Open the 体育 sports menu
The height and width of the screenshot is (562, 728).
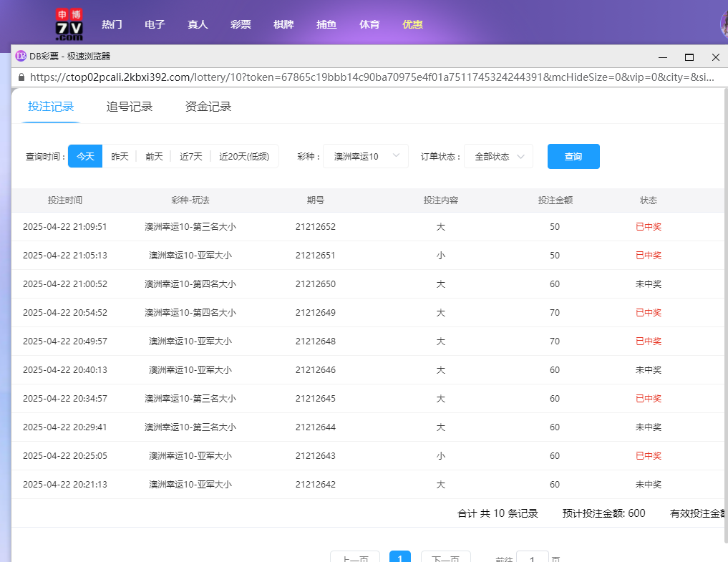point(369,24)
